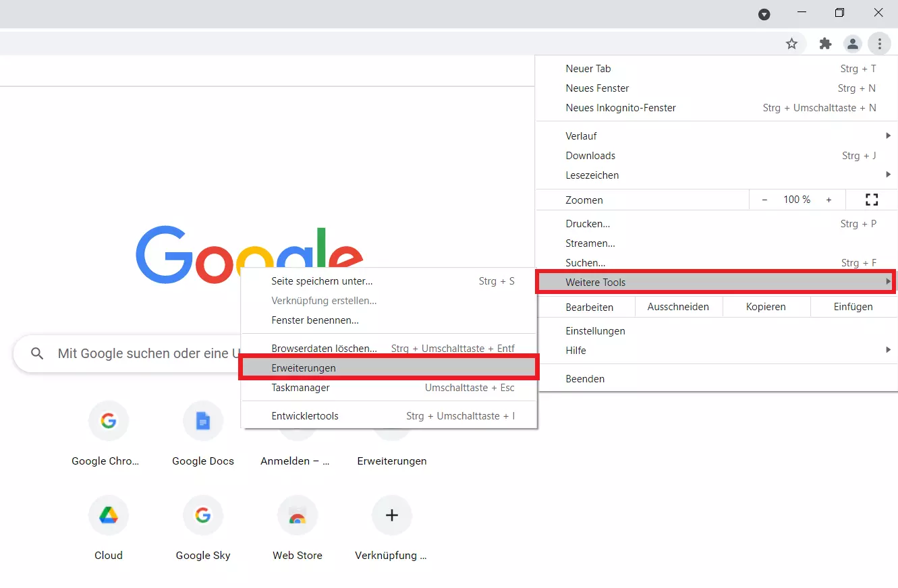Click in the Google search field
This screenshot has width=898, height=588.
(148, 354)
